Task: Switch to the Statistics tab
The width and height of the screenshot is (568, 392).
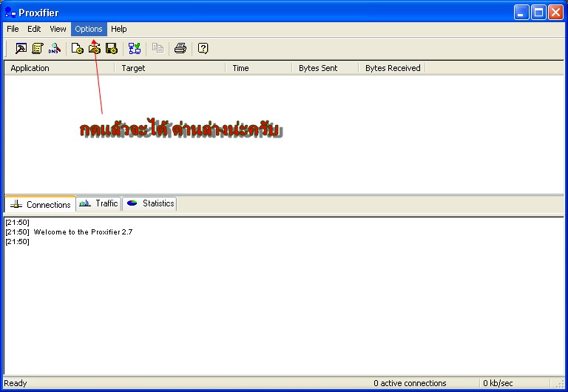Action: (149, 203)
